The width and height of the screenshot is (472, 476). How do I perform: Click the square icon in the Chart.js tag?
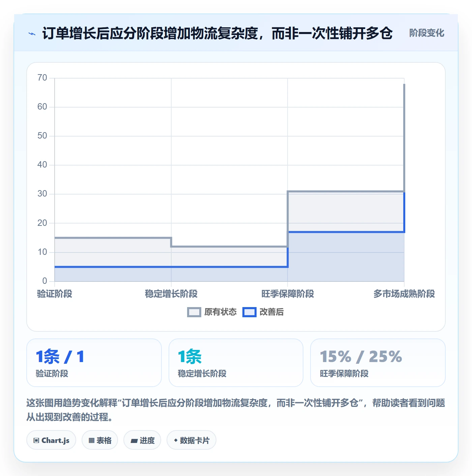tap(36, 441)
